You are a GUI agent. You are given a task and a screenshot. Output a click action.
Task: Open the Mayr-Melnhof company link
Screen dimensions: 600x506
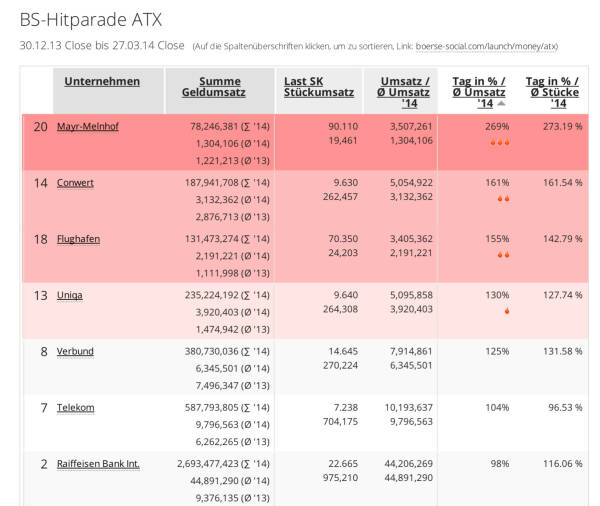point(88,127)
